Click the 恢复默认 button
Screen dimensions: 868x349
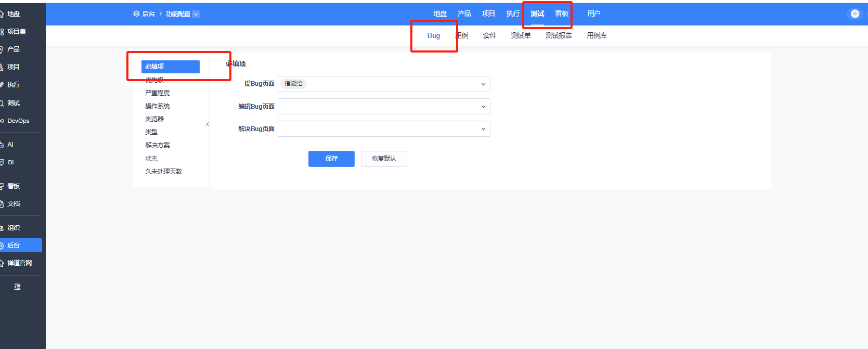tap(384, 159)
